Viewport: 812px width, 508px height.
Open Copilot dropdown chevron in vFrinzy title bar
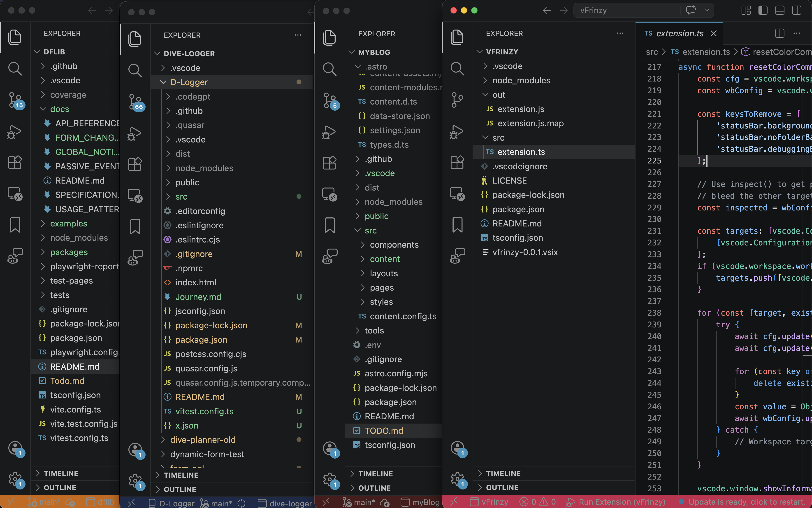pos(707,10)
